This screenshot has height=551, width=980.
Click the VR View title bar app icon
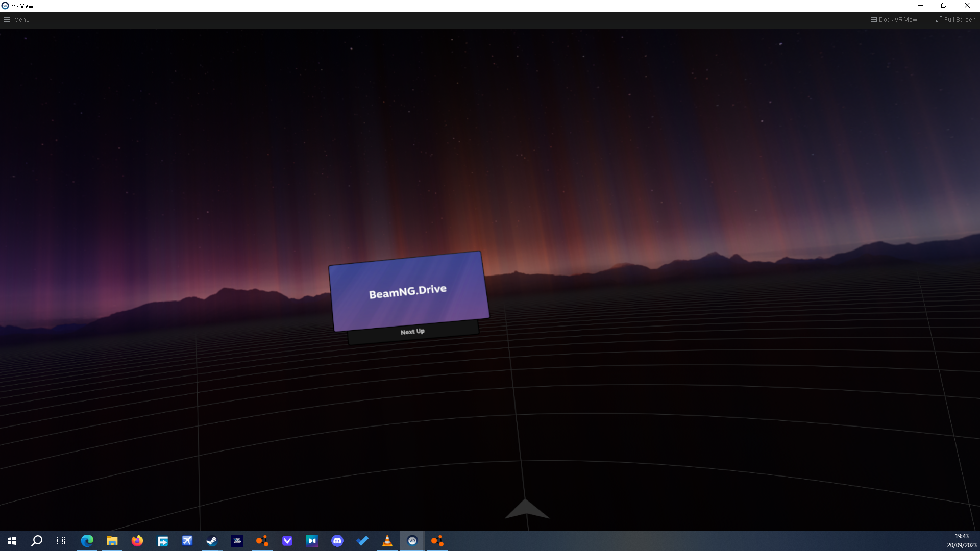(x=5, y=6)
